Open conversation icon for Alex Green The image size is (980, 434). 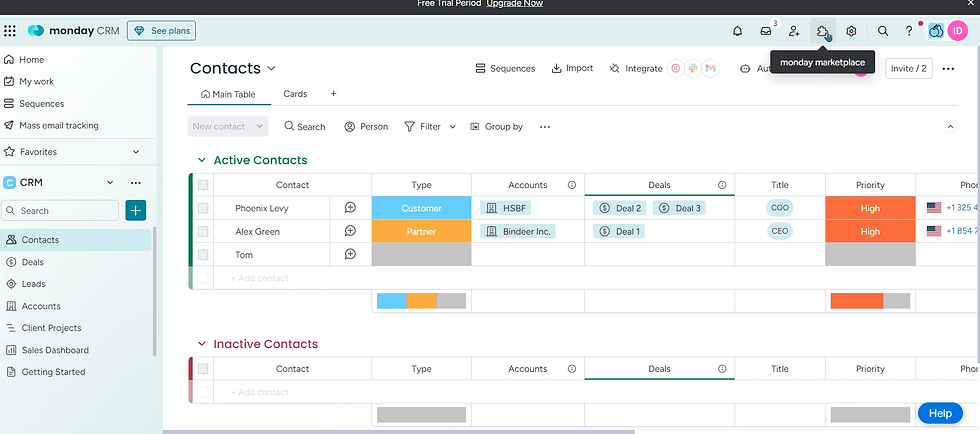click(x=350, y=231)
